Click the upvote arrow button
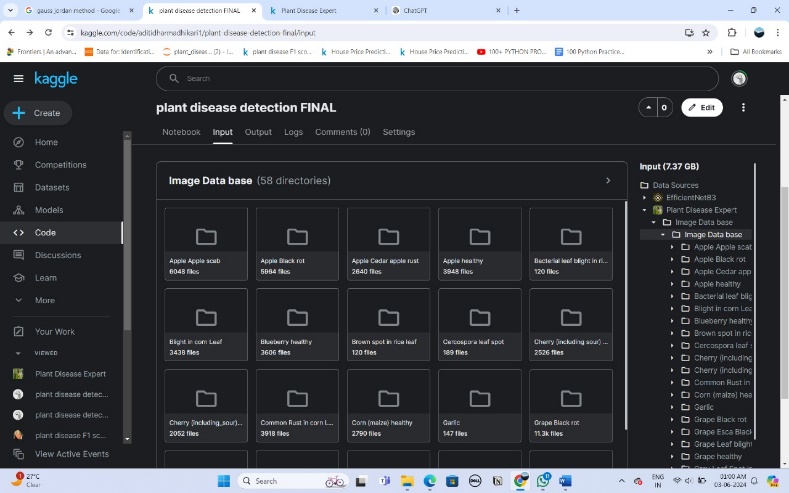Image resolution: width=789 pixels, height=493 pixels. click(650, 107)
